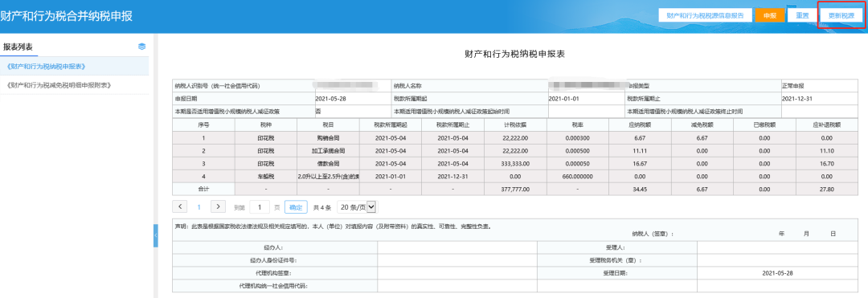This screenshot has height=298, width=868.
Task: Click the 2021-01-01 cell in the 车船税 row
Action: pyautogui.click(x=391, y=177)
